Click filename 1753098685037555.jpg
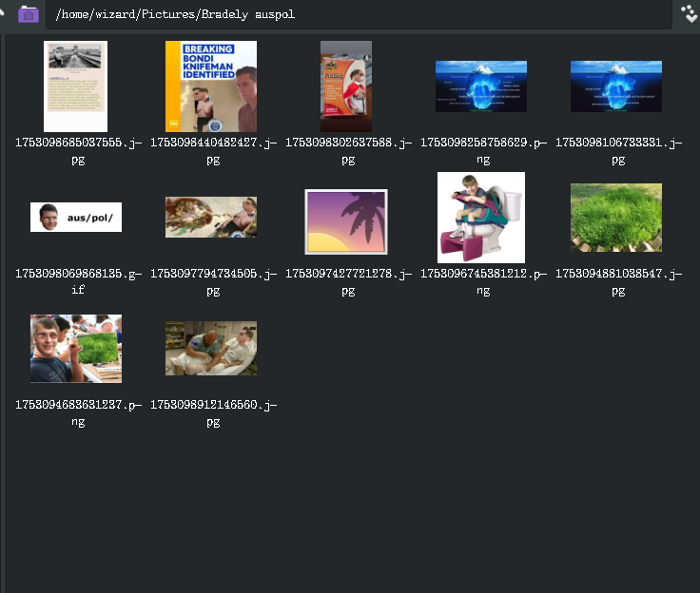This screenshot has height=593, width=700. (78, 151)
